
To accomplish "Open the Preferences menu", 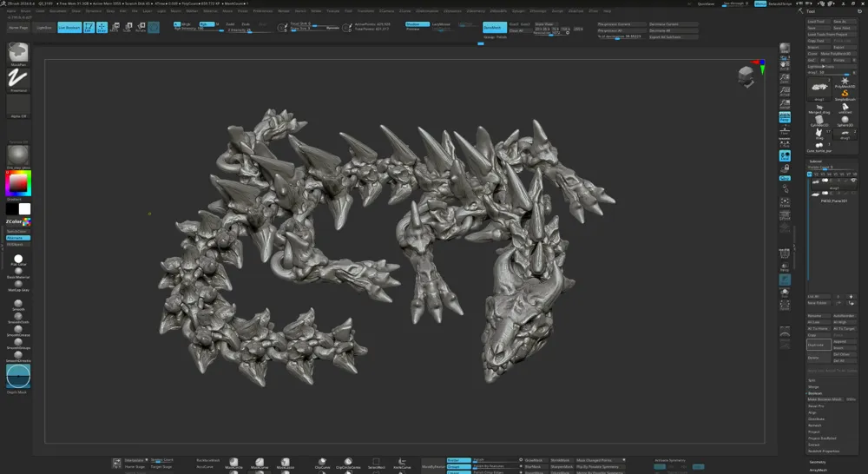I will click(263, 11).
